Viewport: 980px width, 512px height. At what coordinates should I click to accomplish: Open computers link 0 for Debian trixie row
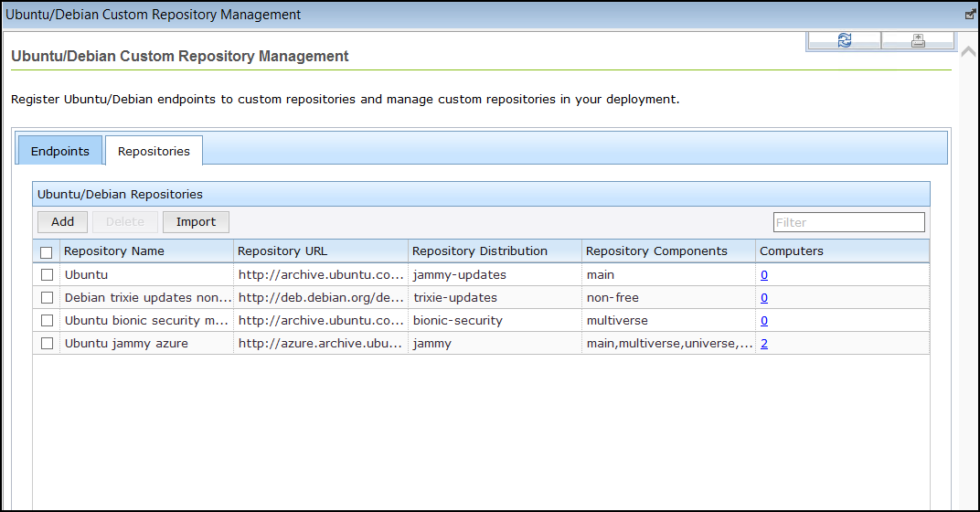pyautogui.click(x=763, y=298)
